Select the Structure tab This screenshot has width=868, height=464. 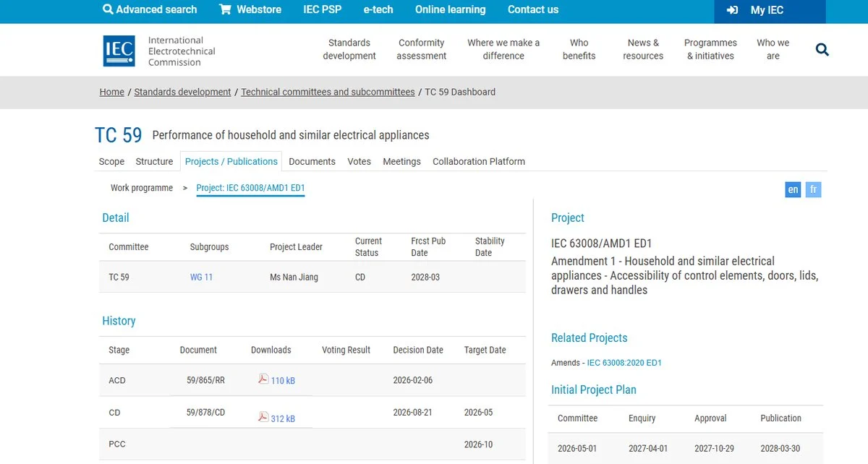155,161
